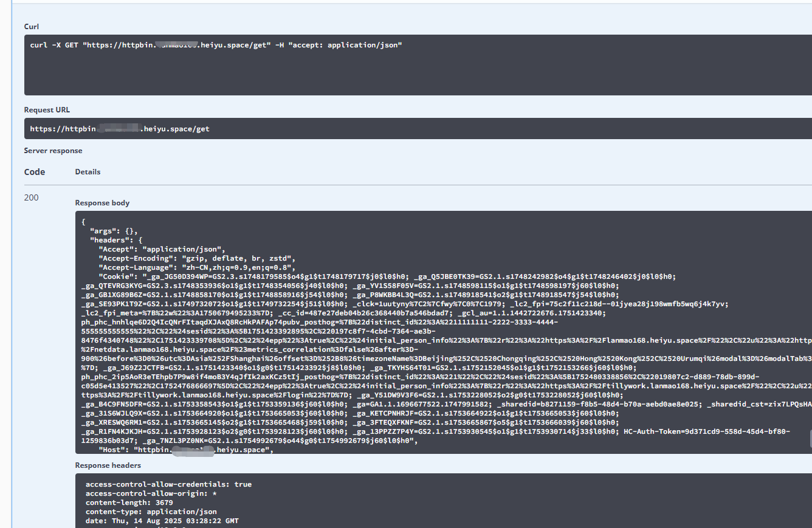Click the "Cookie" key in response body

click(x=117, y=276)
